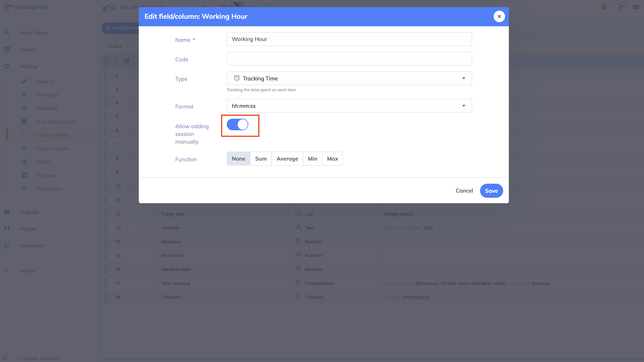
Task: Click the open icon in row 1
Action: (127, 61)
